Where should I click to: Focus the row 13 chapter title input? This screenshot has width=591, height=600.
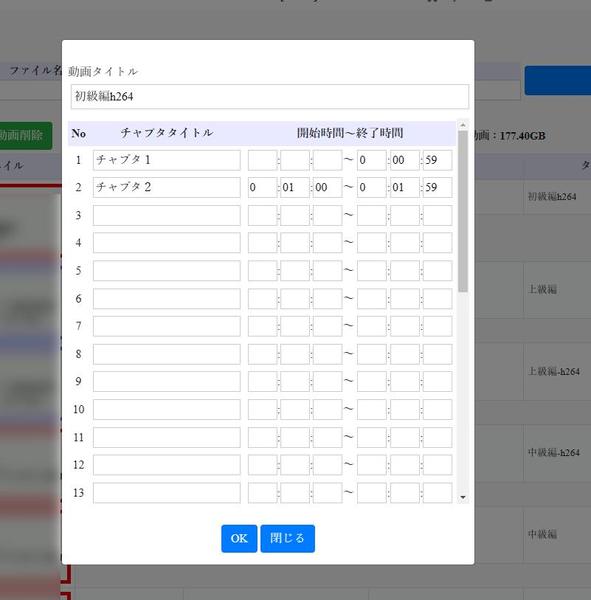167,493
